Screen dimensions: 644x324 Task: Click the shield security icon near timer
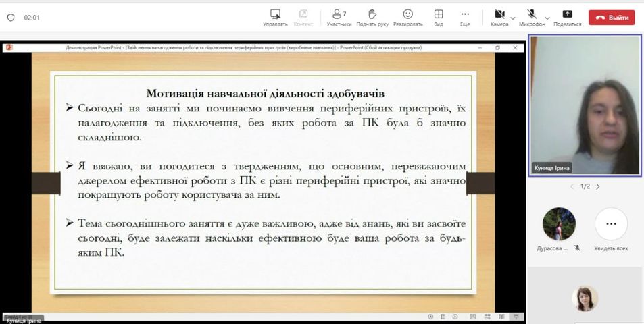[11, 18]
